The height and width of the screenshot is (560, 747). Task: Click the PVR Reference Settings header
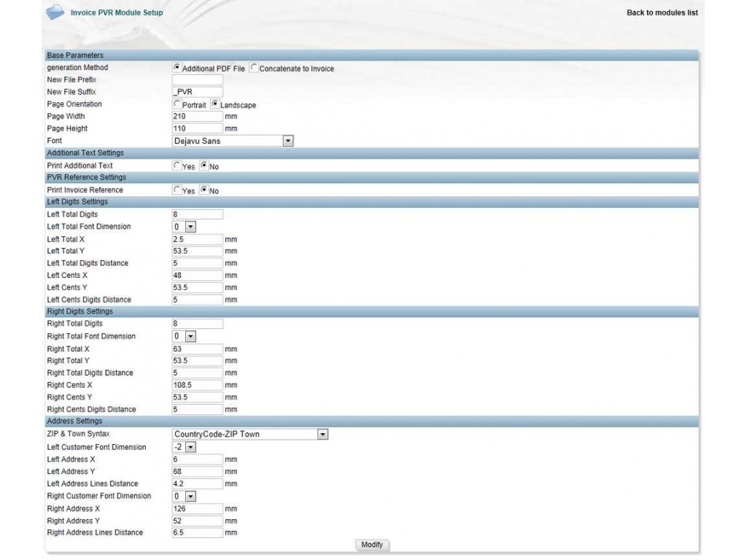click(371, 177)
